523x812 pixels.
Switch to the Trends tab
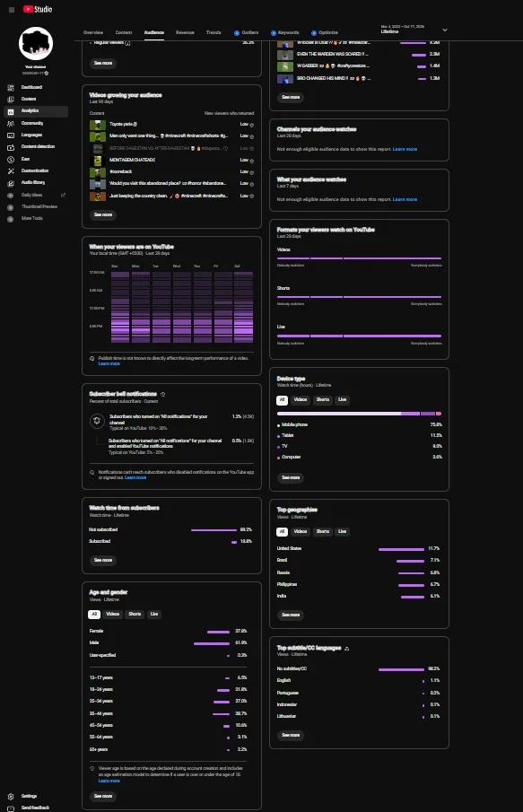click(214, 32)
